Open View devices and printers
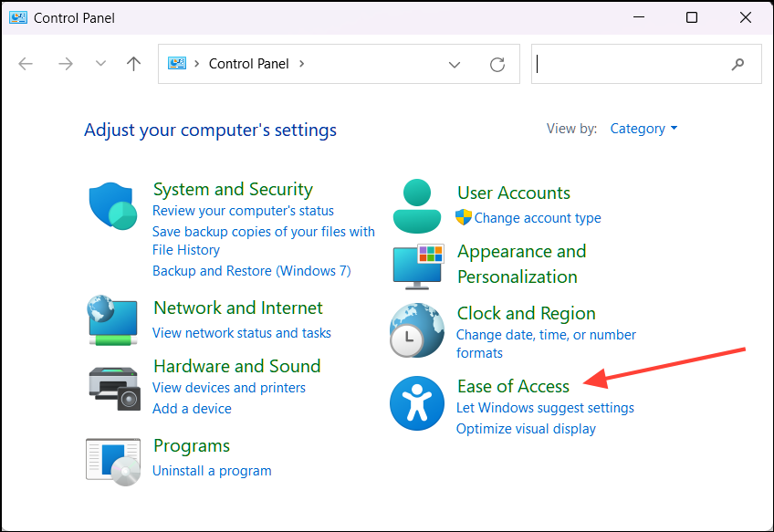The height and width of the screenshot is (532, 774). pos(228,388)
